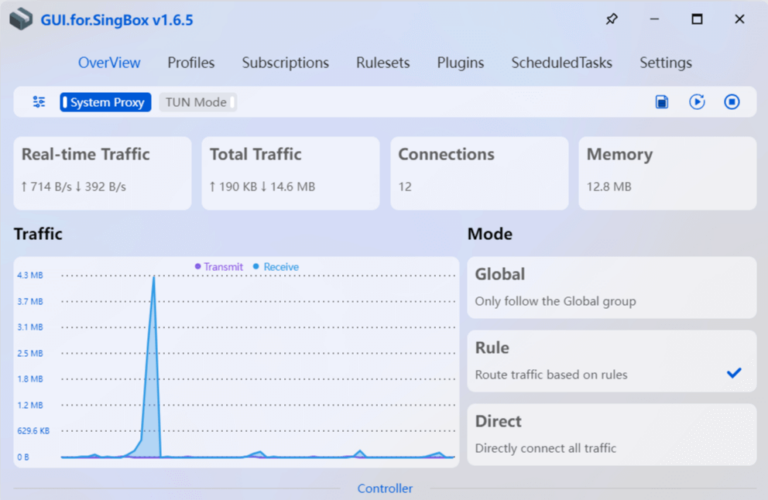The width and height of the screenshot is (768, 500).
Task: Click the blue checkmark beside Rule mode
Action: [734, 373]
